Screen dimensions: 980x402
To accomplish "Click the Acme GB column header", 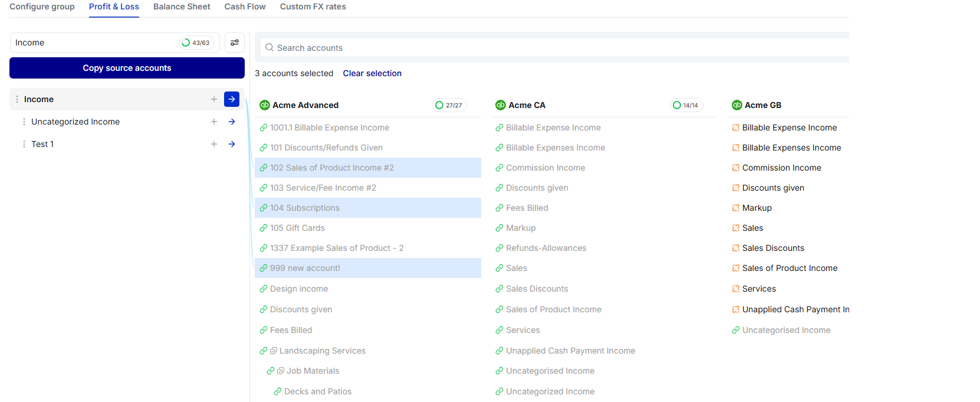I will (x=763, y=105).
